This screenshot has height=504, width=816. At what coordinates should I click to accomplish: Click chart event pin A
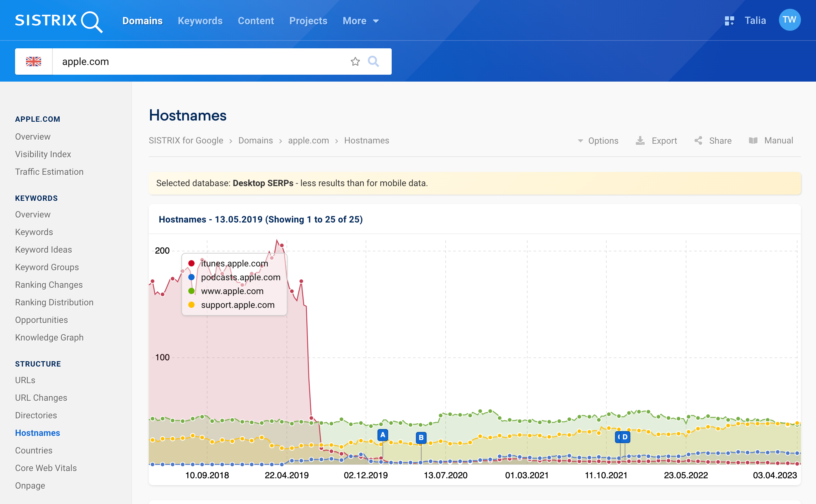coord(382,435)
